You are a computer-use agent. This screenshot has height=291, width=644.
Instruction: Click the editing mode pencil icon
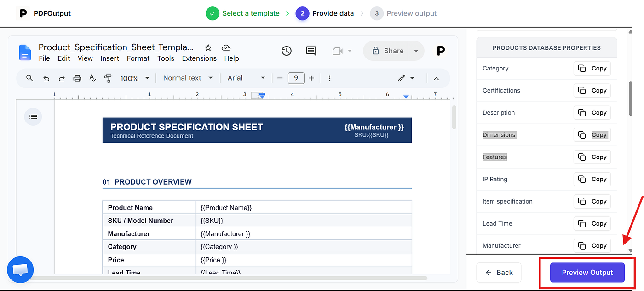tap(402, 78)
